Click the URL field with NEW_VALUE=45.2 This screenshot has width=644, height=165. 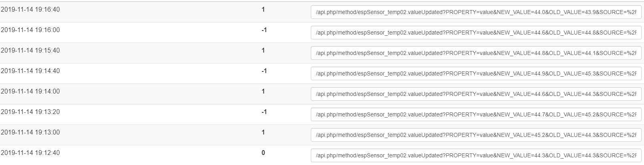point(476,135)
